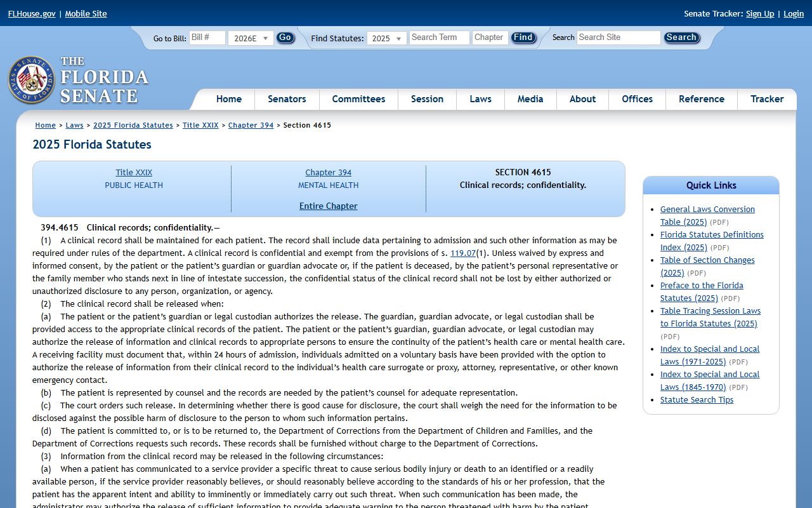This screenshot has height=508, width=812.
Task: Open Index to Special Laws (1971-2025)
Action: click(710, 355)
